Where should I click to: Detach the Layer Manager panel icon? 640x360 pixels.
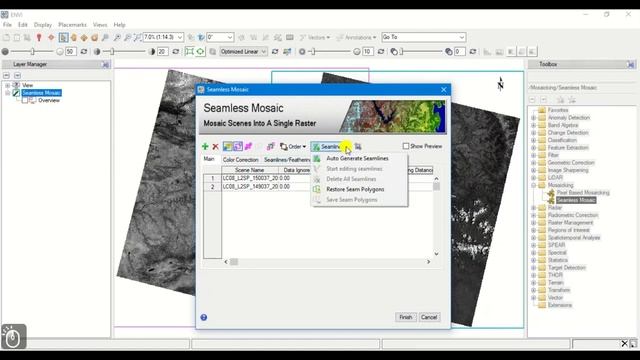tap(105, 64)
